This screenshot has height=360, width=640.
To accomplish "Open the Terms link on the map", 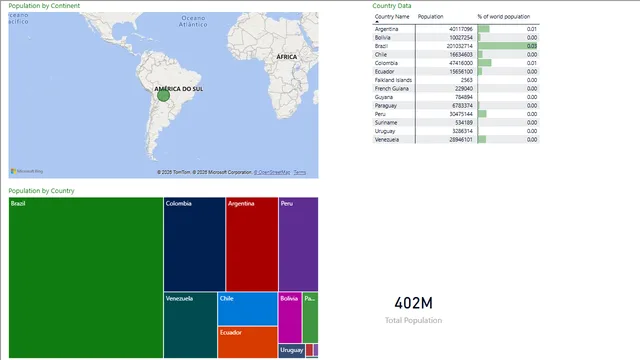I will click(300, 172).
